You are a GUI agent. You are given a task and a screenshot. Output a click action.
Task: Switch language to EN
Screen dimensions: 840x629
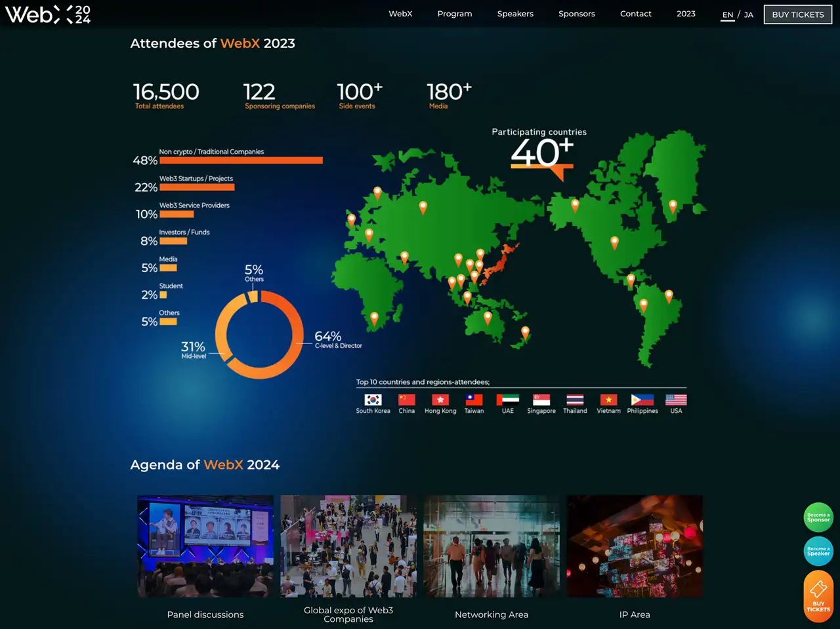point(727,14)
